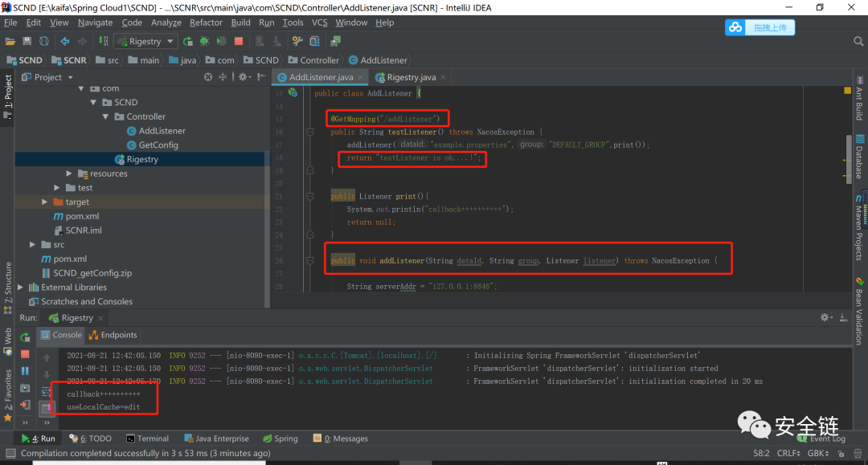Click the Save All disk icon

click(x=27, y=41)
